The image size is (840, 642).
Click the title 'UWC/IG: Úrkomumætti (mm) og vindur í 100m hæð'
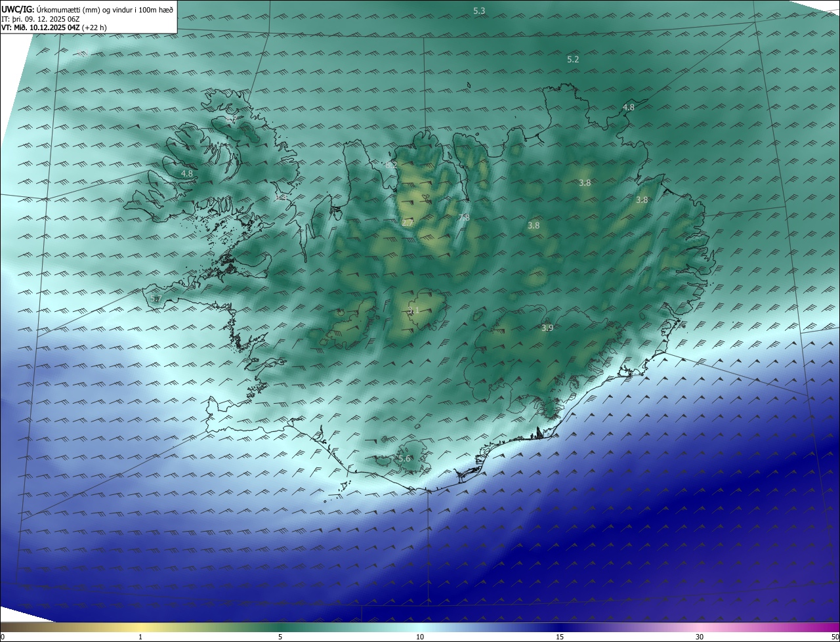(87, 9)
